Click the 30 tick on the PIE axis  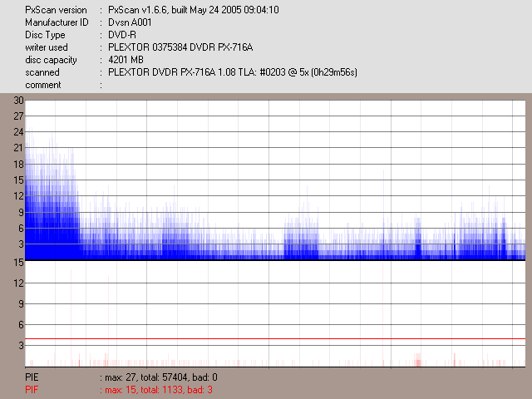(x=18, y=101)
